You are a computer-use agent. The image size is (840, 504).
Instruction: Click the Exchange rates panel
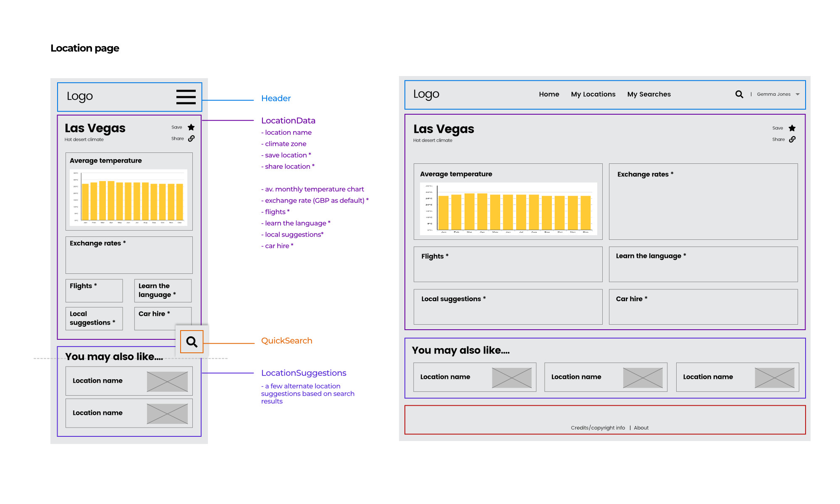pyautogui.click(x=703, y=202)
